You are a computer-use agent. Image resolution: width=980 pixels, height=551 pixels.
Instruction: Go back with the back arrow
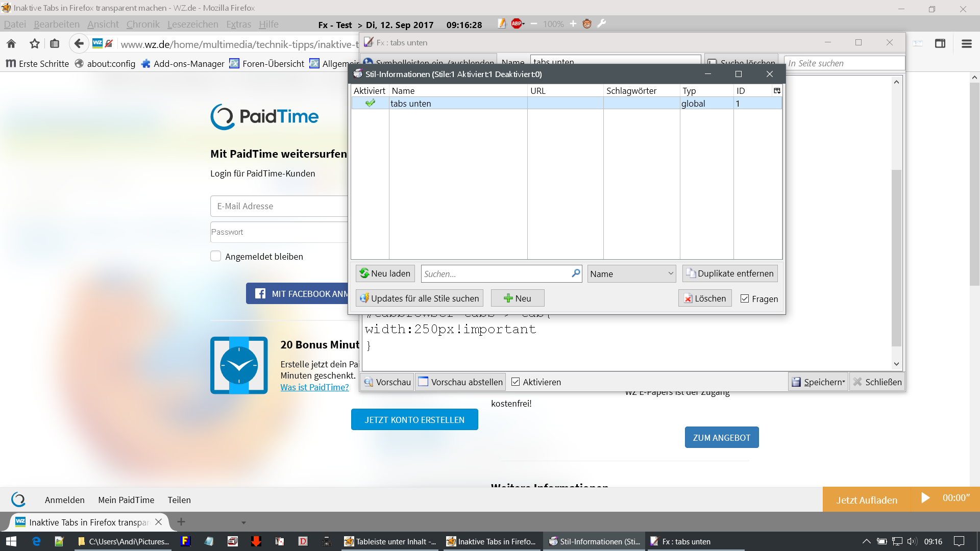click(78, 44)
